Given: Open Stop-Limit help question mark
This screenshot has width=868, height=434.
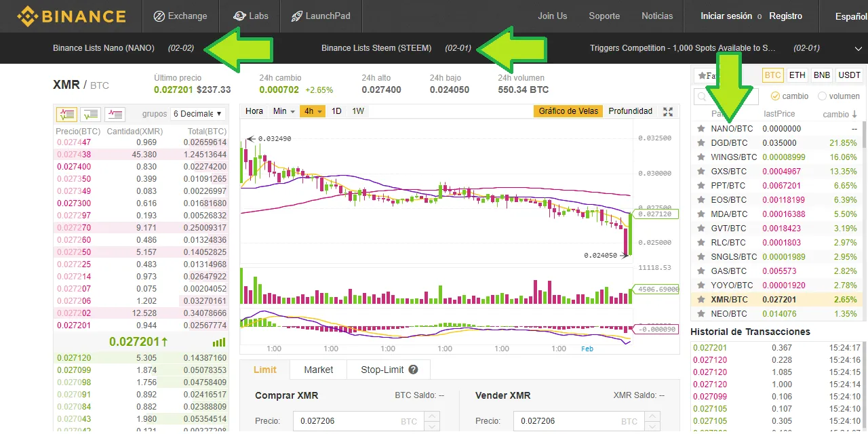Looking at the screenshot, I should 413,370.
